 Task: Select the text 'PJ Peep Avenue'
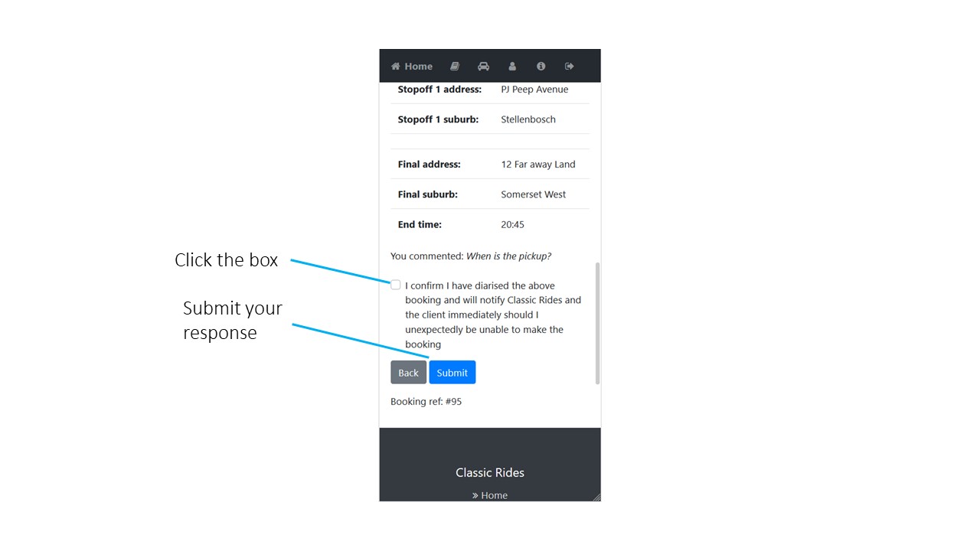point(534,90)
